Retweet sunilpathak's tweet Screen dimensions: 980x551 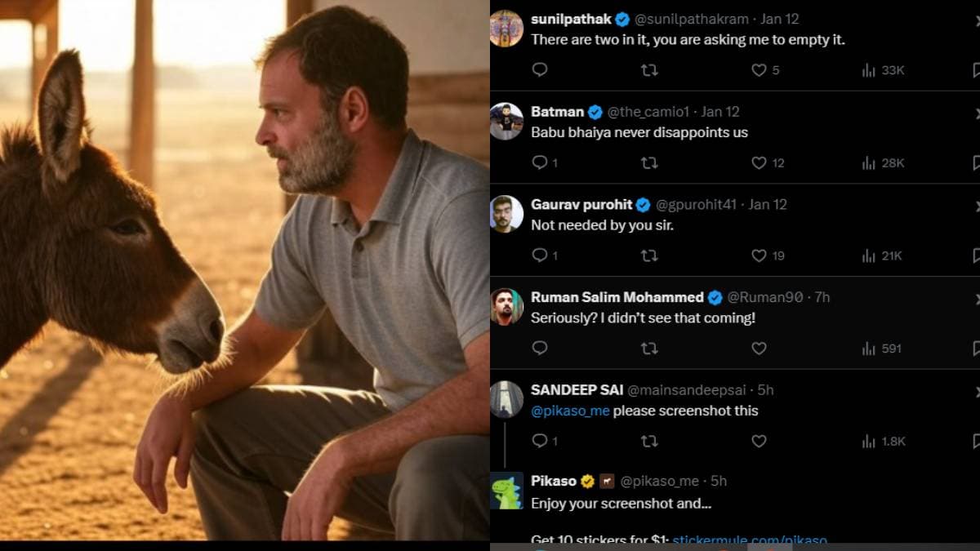[x=649, y=70]
